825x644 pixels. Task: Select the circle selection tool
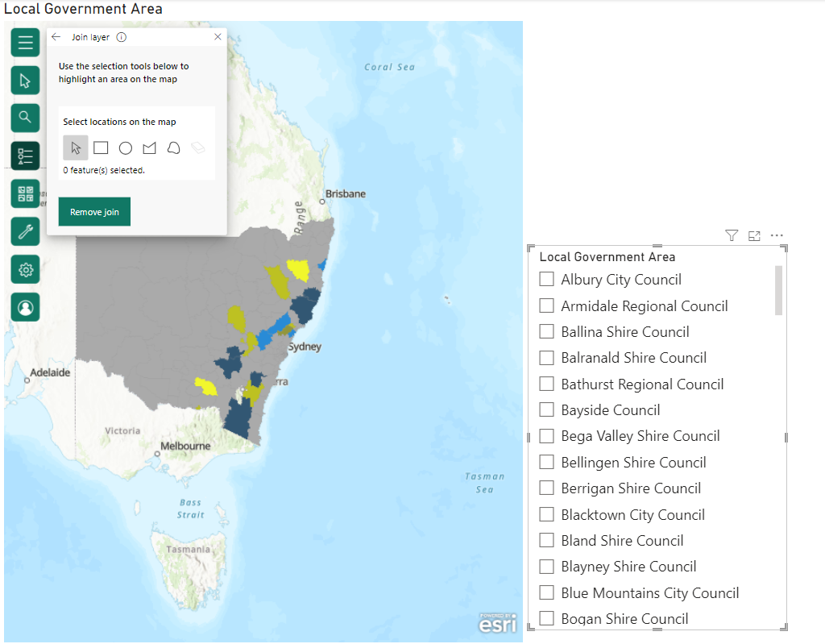(124, 147)
